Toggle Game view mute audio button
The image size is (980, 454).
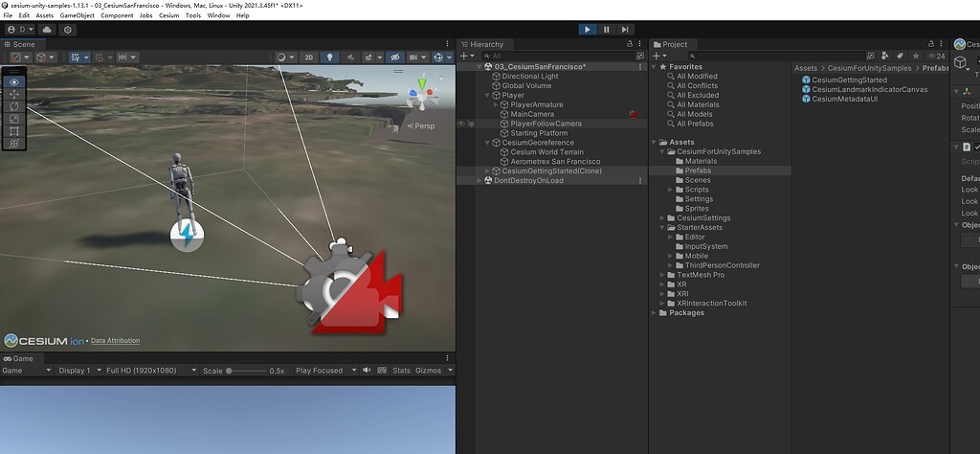click(367, 371)
